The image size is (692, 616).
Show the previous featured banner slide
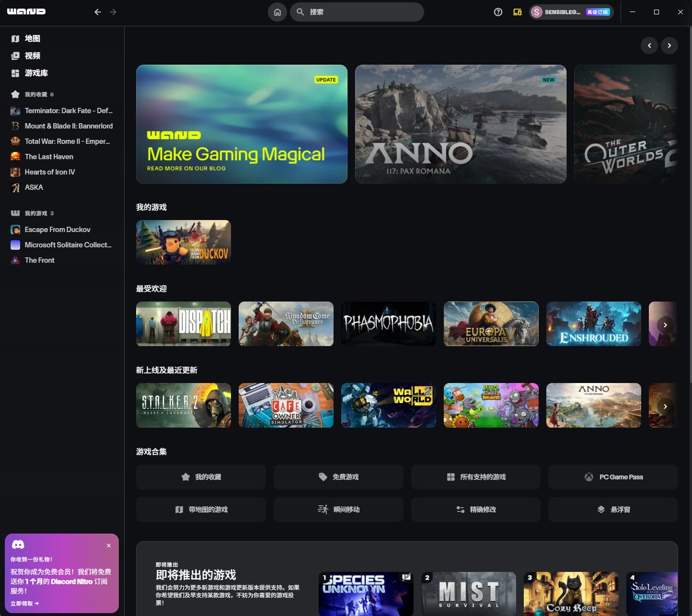[x=649, y=46]
